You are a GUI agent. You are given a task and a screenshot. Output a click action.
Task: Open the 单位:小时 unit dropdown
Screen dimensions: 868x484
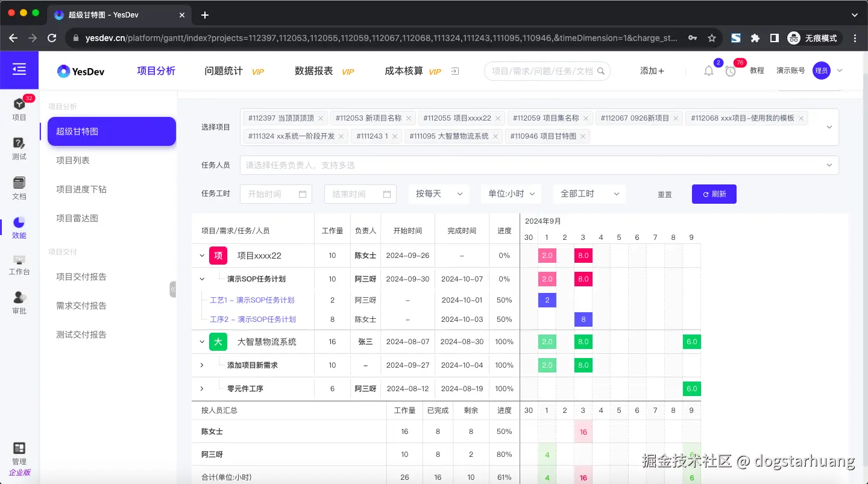[x=511, y=194]
